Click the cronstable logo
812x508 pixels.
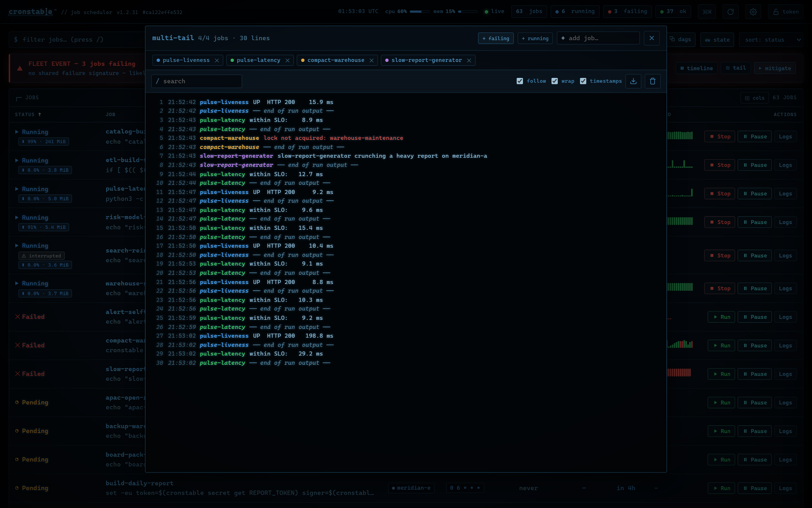point(30,12)
